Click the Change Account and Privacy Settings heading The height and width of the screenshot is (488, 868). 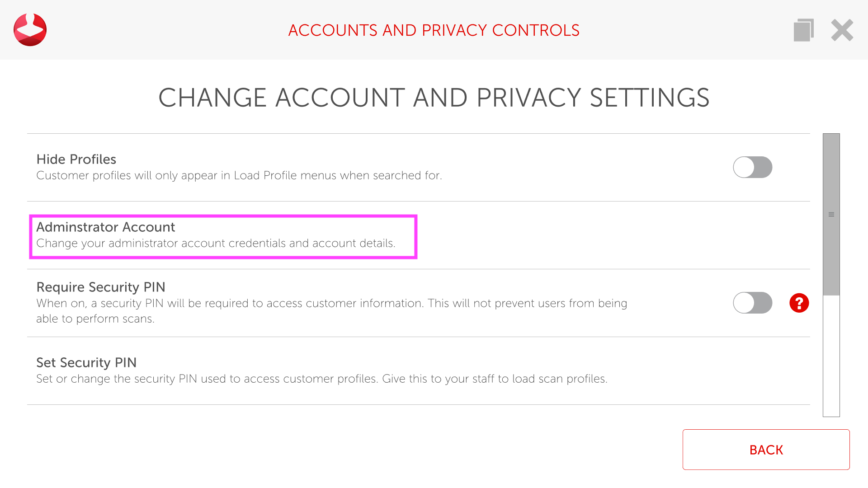pos(434,98)
